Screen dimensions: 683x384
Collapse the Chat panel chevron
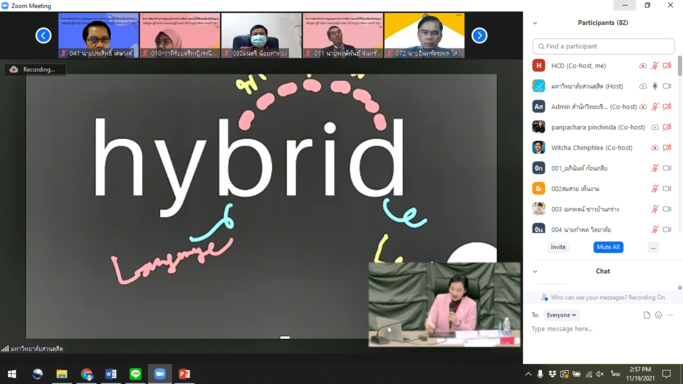point(535,271)
